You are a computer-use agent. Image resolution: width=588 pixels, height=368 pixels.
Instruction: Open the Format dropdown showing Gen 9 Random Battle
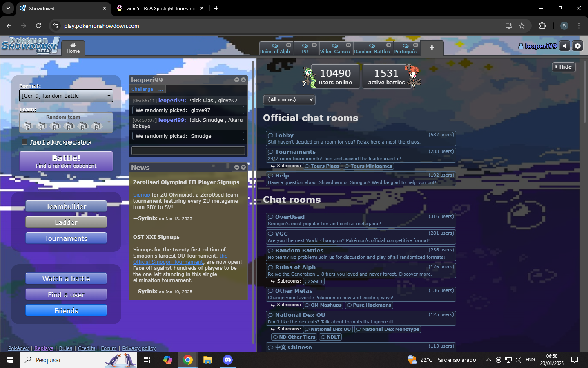66,96
